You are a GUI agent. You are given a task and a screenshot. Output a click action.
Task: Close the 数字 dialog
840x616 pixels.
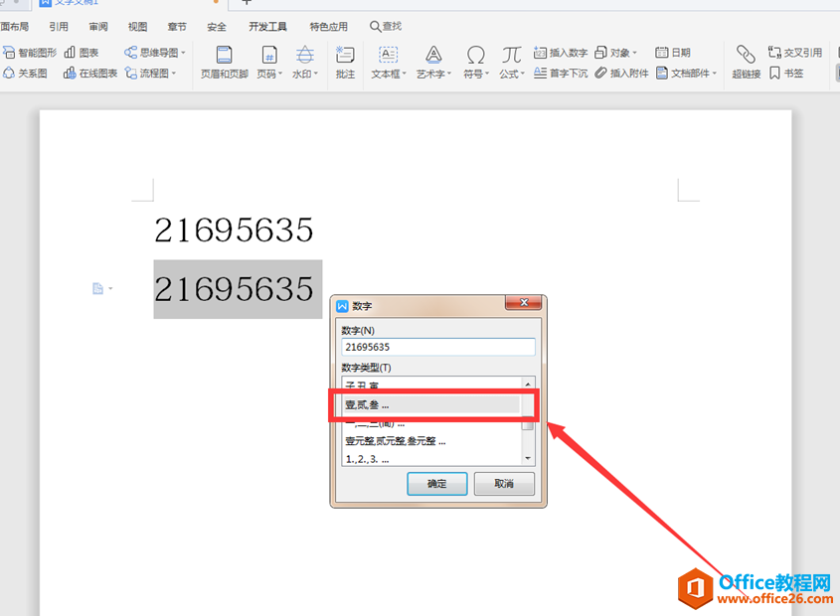coord(524,303)
